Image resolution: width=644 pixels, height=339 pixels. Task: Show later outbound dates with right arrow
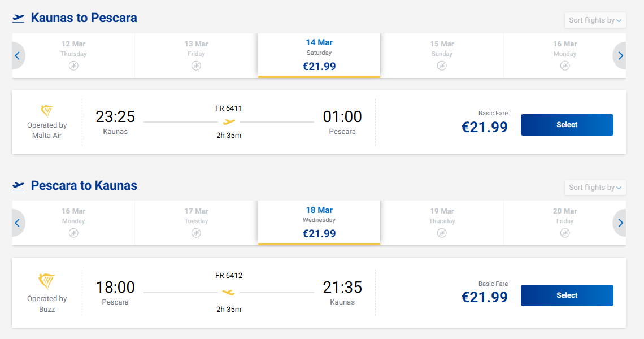click(x=620, y=56)
